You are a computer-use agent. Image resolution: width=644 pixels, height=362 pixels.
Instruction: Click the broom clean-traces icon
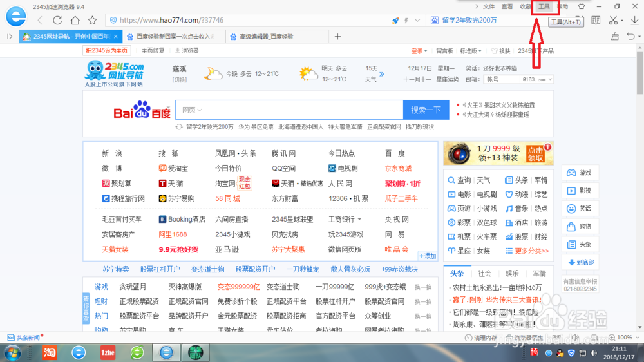[615, 37]
